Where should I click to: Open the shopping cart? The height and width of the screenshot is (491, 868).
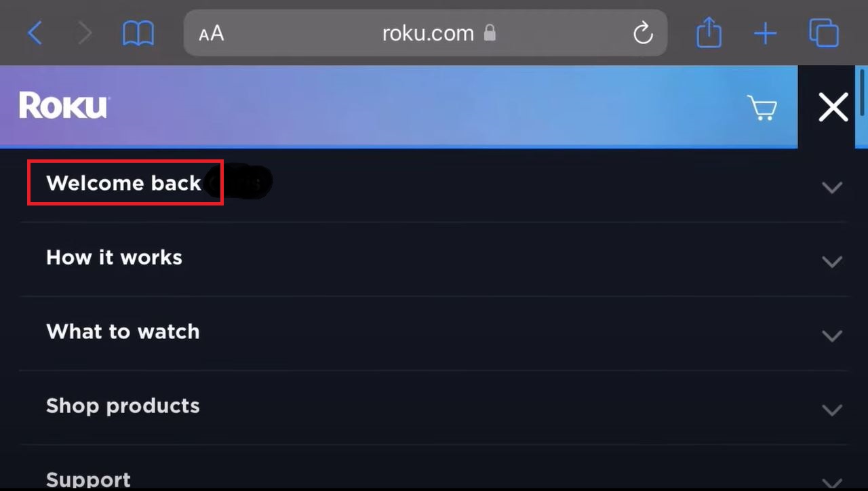click(x=762, y=108)
